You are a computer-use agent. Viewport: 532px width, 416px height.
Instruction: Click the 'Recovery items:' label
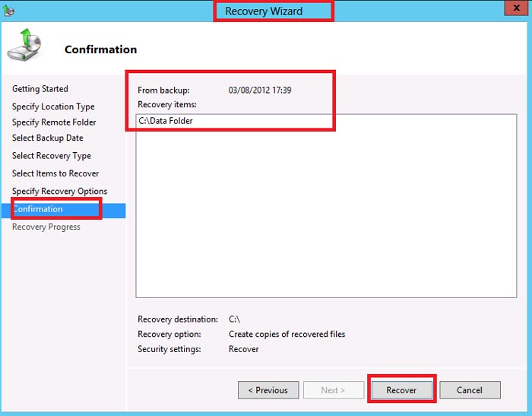[x=167, y=105]
